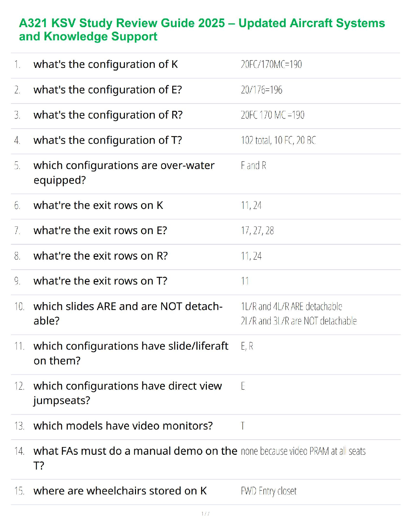Click the page number at the bottom
The height and width of the screenshot is (532, 411).
205,514
